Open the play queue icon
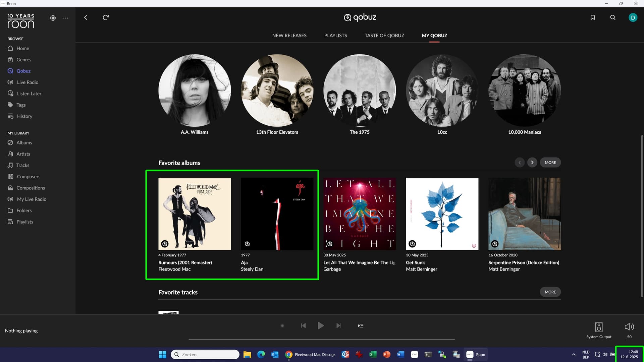The image size is (644, 362). click(x=361, y=326)
